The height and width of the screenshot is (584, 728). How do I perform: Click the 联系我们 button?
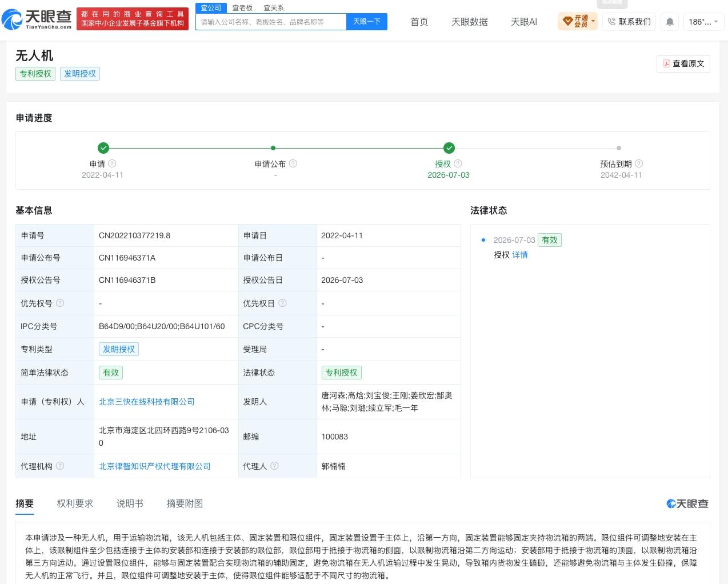(x=629, y=22)
